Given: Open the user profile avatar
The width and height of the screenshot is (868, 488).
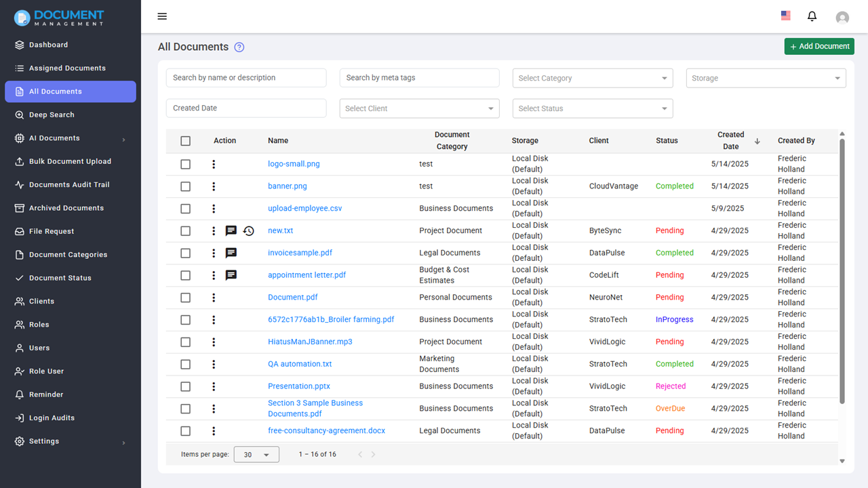Looking at the screenshot, I should coord(842,18).
